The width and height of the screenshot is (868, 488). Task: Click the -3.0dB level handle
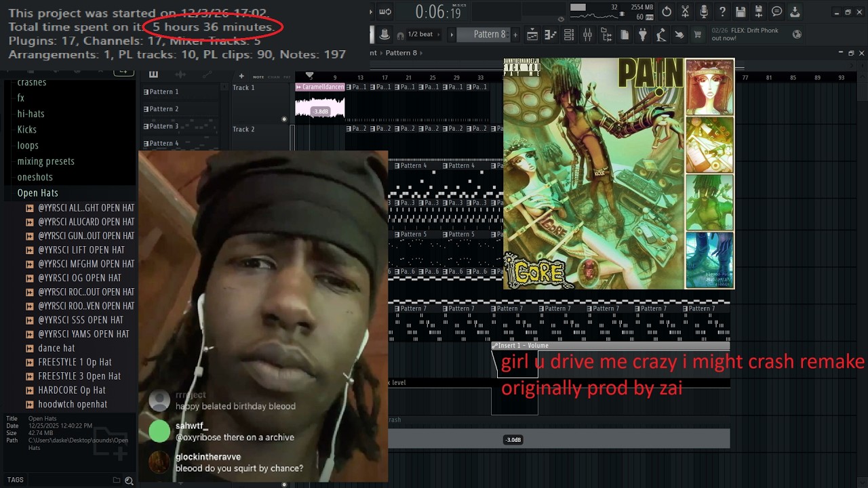tap(513, 440)
